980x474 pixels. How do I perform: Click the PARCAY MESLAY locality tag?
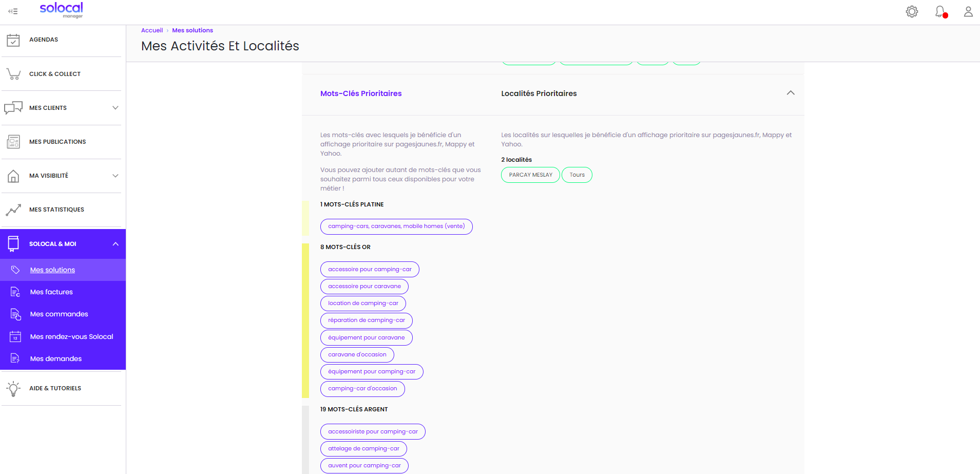[530, 175]
